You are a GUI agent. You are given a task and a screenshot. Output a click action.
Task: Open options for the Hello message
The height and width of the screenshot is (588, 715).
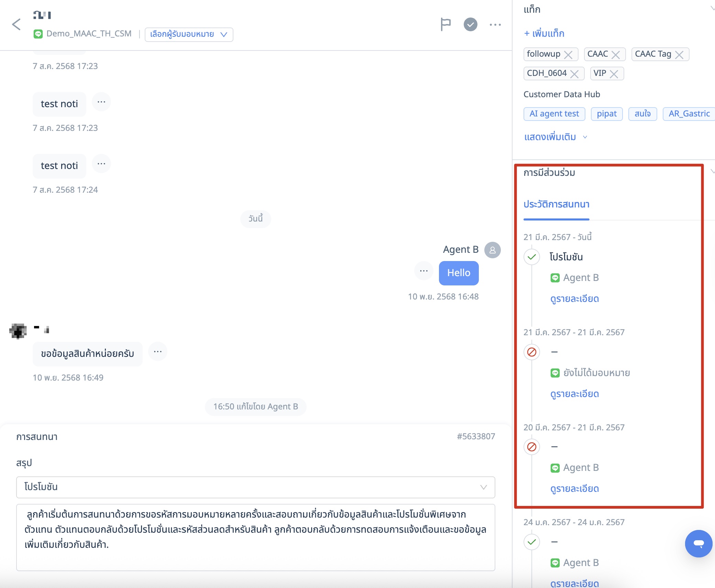(424, 271)
